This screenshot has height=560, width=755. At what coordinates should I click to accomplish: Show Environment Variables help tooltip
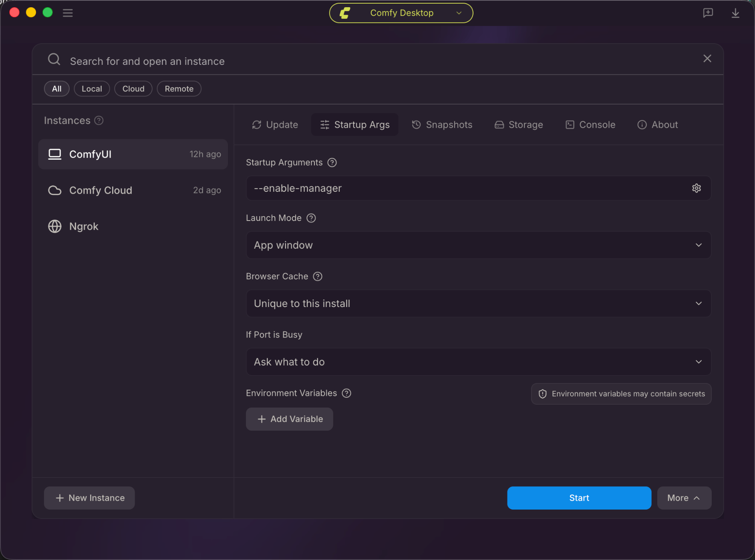coord(346,393)
